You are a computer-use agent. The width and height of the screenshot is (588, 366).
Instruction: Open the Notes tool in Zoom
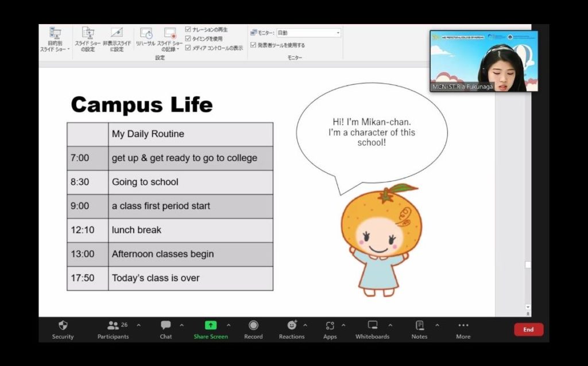pos(419,329)
